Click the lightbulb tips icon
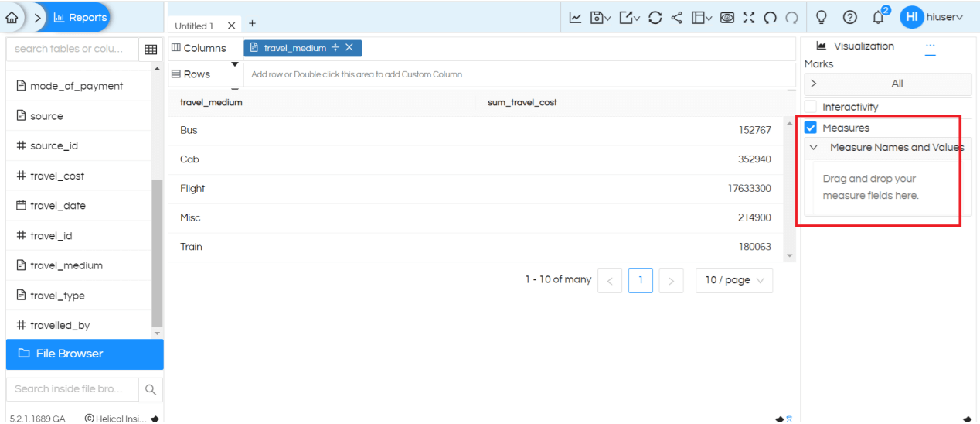 coord(822,17)
